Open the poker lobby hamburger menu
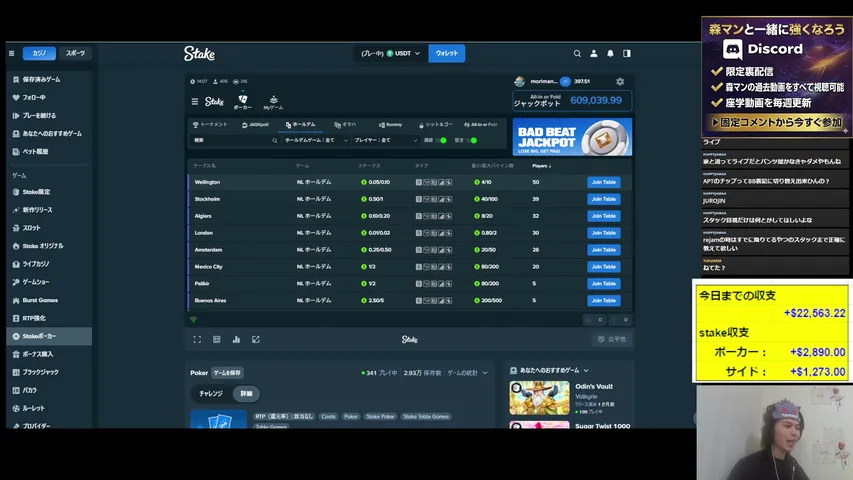 click(x=195, y=101)
